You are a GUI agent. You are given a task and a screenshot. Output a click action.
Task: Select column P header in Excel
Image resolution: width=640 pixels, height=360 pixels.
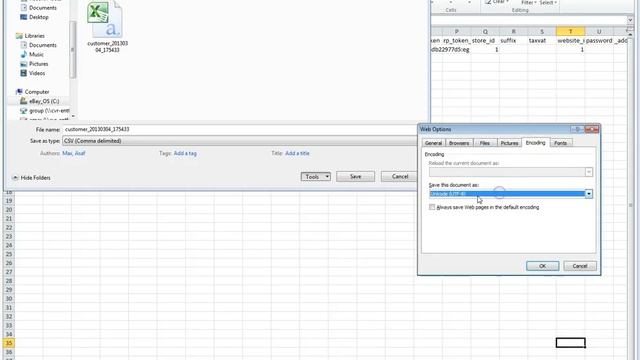(456, 31)
